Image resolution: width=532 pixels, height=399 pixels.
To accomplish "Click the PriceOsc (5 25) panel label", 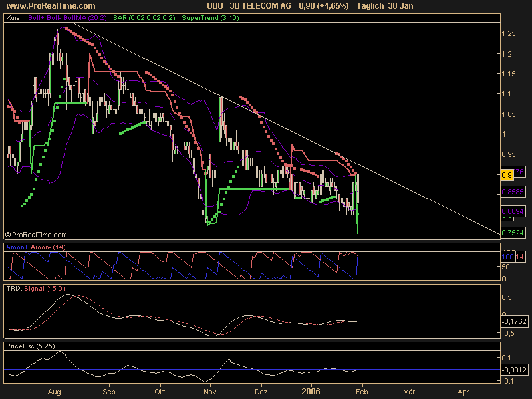I will [x=30, y=346].
